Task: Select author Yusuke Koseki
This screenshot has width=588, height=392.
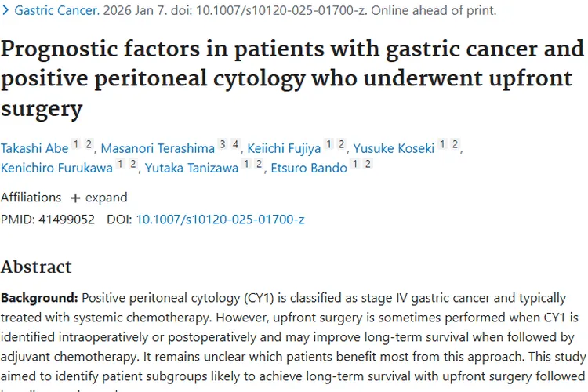Action: pyautogui.click(x=394, y=147)
